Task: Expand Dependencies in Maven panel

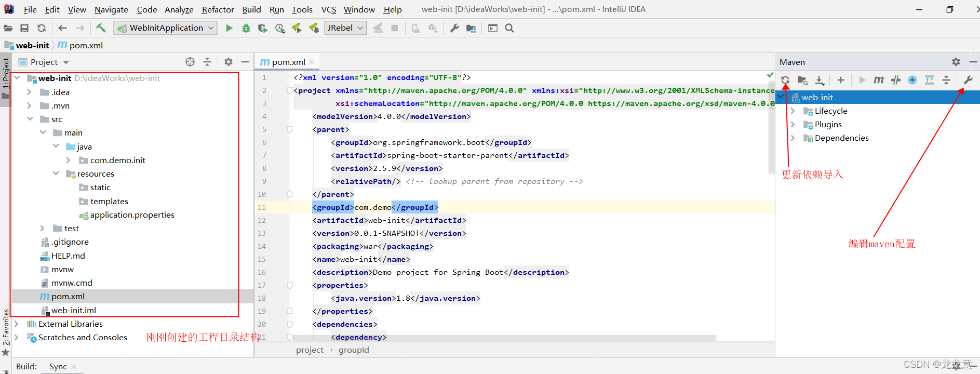Action: pyautogui.click(x=793, y=138)
